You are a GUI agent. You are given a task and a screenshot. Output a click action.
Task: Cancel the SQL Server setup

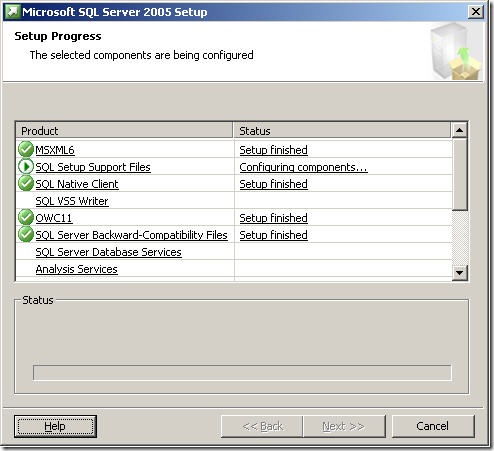[433, 426]
